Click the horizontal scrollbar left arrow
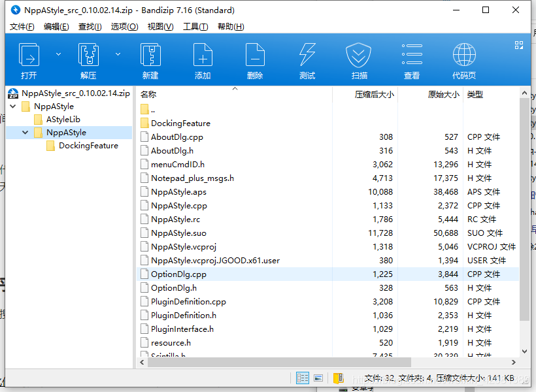536x392 pixels. coord(142,362)
